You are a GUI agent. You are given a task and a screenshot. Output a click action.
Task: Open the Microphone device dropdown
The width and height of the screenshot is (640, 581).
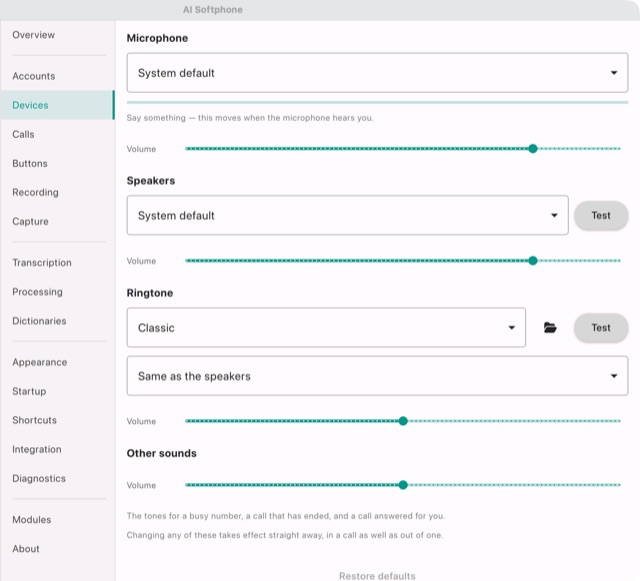(377, 73)
